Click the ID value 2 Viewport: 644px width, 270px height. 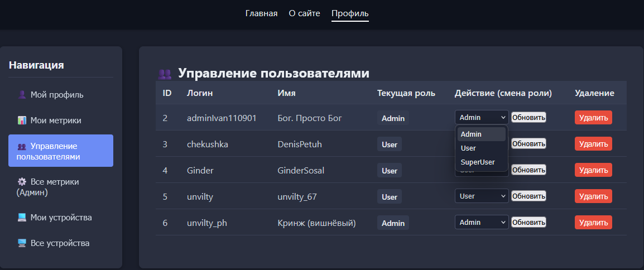pyautogui.click(x=165, y=118)
